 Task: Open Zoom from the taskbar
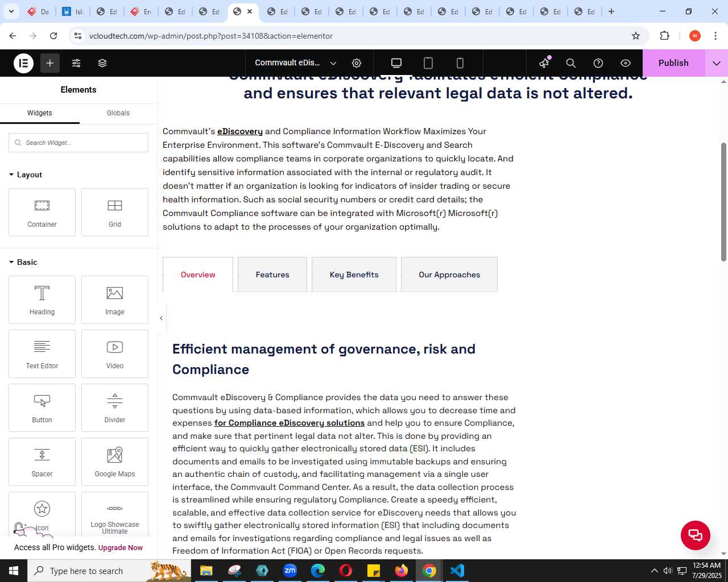click(290, 571)
